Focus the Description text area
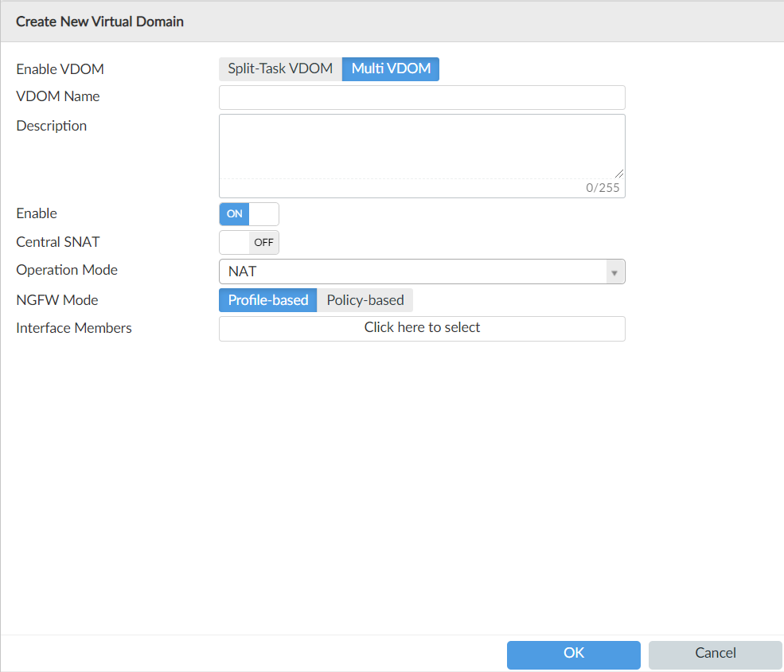 (x=422, y=147)
